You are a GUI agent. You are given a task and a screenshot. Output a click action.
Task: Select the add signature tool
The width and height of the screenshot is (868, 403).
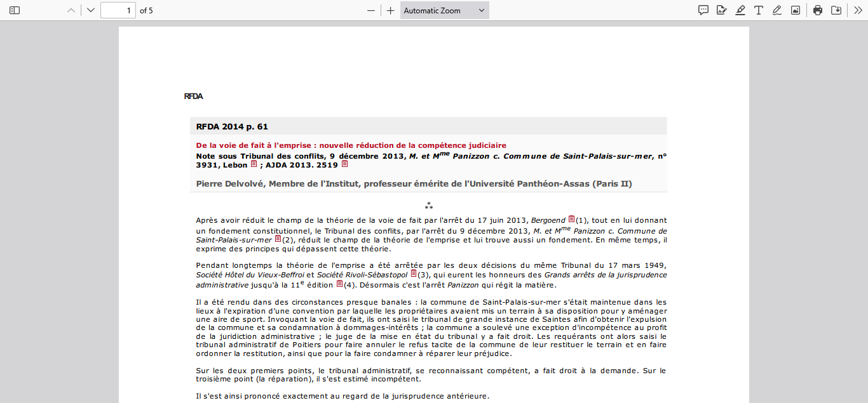coord(722,10)
